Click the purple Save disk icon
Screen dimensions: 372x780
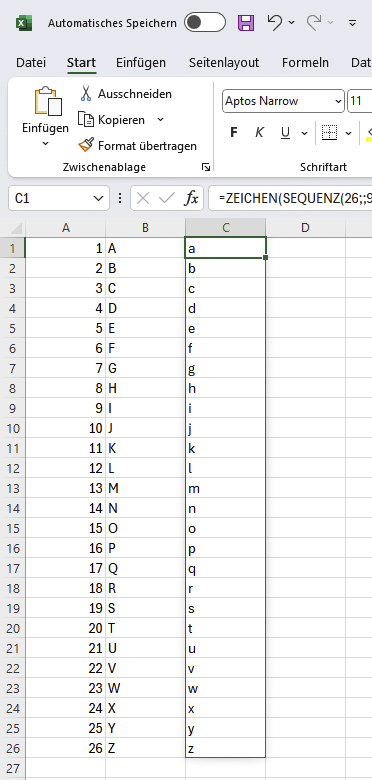tap(246, 23)
